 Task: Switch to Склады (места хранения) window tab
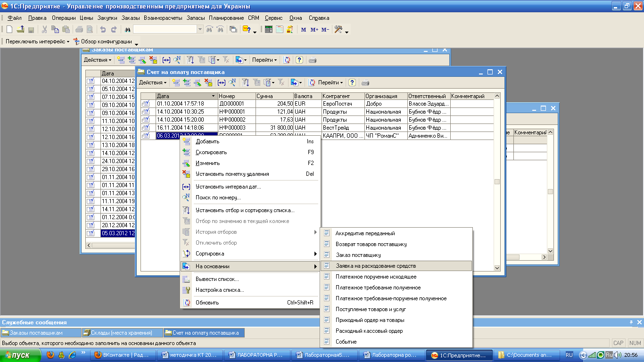click(122, 333)
